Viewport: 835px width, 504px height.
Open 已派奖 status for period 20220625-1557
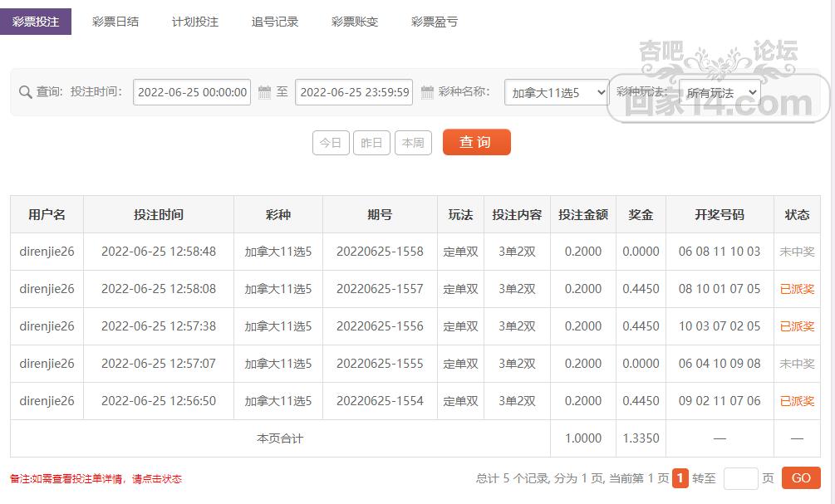[797, 289]
